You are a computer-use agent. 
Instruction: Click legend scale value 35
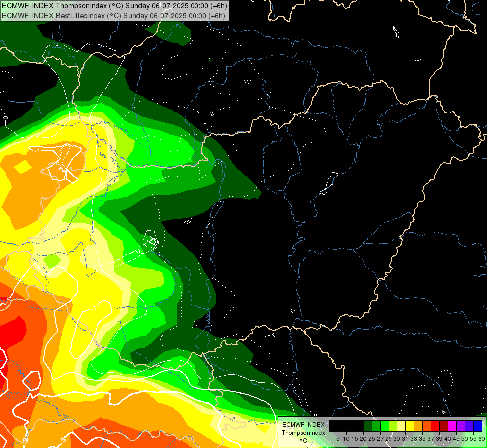(x=422, y=439)
